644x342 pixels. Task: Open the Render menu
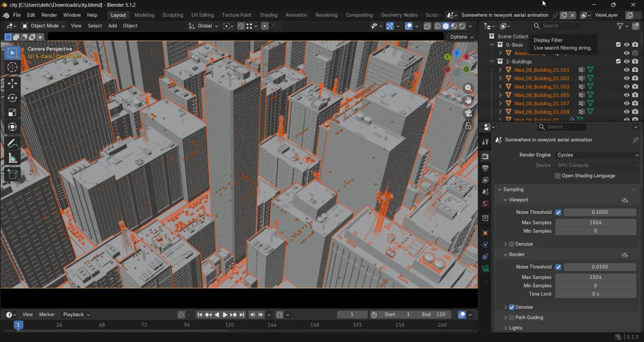pyautogui.click(x=49, y=15)
